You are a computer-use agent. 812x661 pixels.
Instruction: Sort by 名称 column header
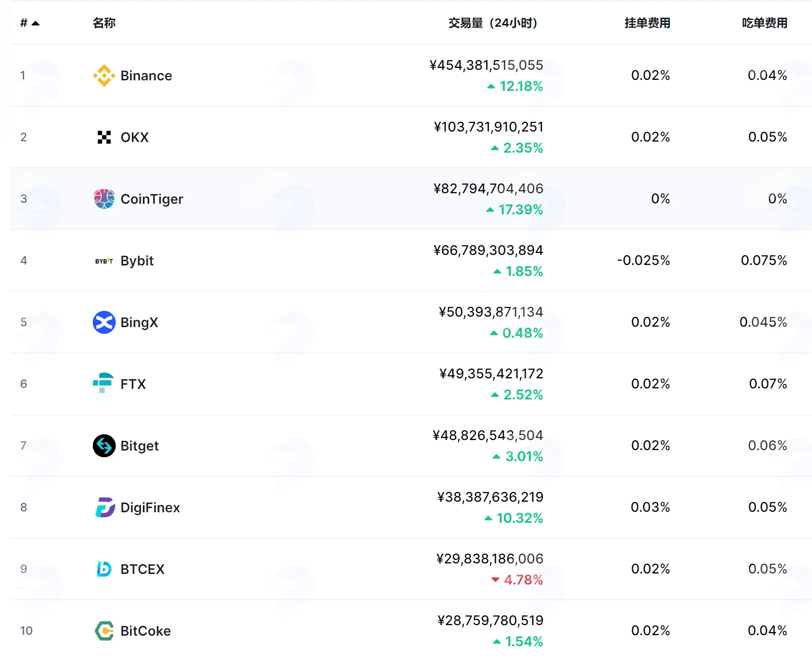pyautogui.click(x=104, y=23)
